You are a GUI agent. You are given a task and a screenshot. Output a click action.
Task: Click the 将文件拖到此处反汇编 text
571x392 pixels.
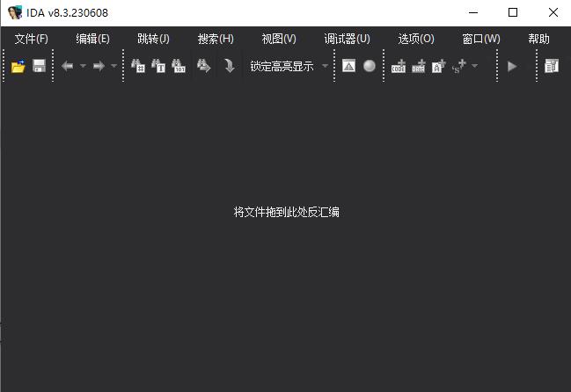click(286, 212)
